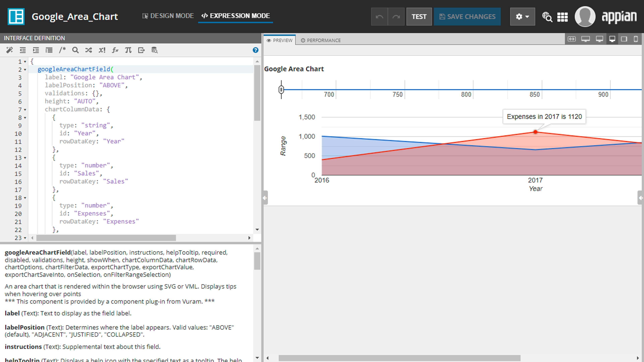644x362 pixels.
Task: Select the second desktop preview size icon
Action: (x=599, y=39)
